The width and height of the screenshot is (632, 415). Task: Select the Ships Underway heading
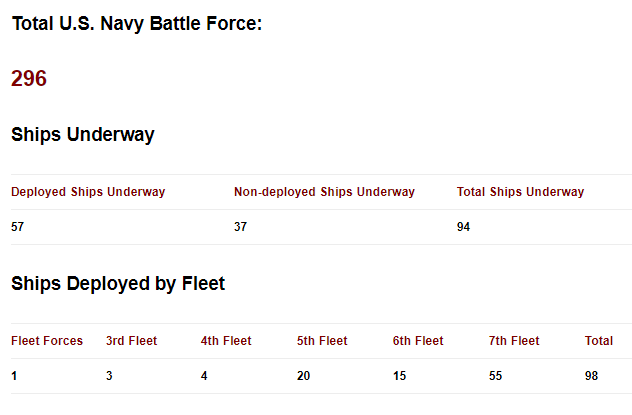pyautogui.click(x=83, y=135)
